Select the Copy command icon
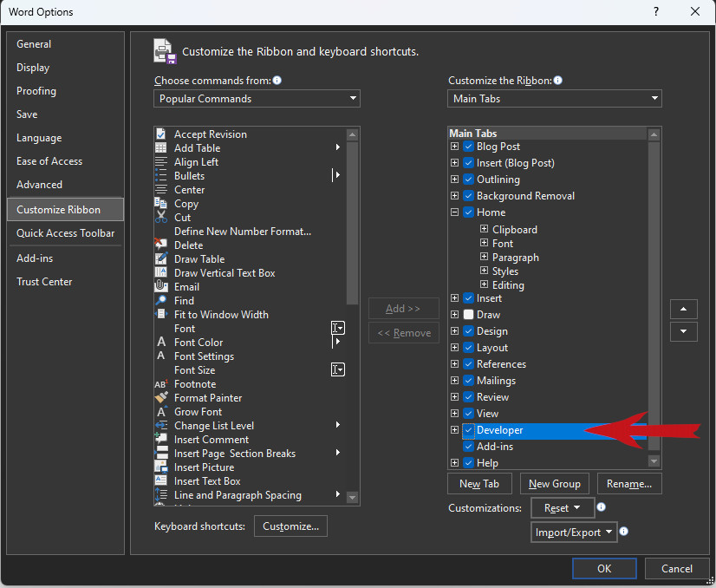The height and width of the screenshot is (588, 716). (x=160, y=203)
